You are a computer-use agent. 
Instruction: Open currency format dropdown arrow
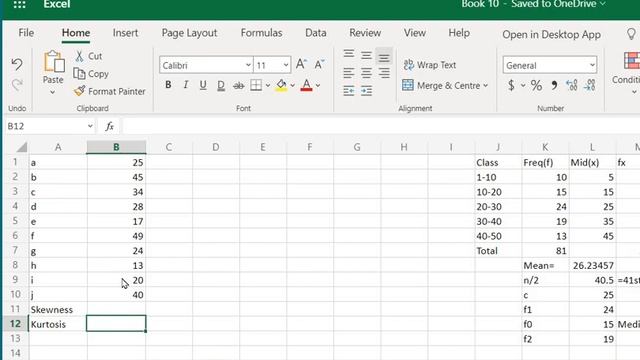[523, 85]
